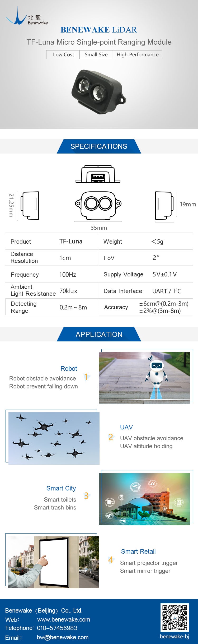
Task: Click the 70klux ambient light value
Action: (x=68, y=291)
